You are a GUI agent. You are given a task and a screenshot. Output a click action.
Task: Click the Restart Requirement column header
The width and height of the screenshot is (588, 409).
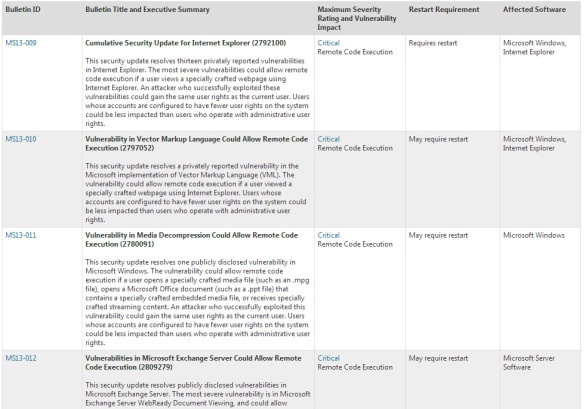point(444,9)
